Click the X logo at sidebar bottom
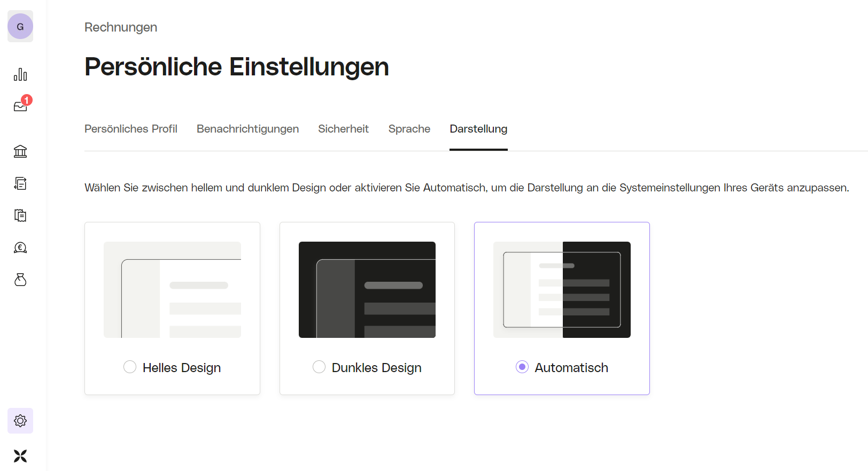Image resolution: width=868 pixels, height=471 pixels. tap(20, 456)
